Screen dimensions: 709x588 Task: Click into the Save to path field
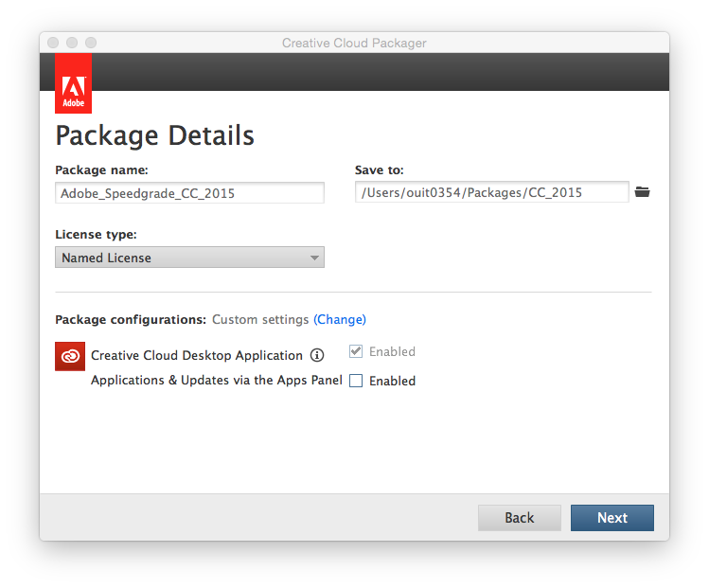[491, 193]
